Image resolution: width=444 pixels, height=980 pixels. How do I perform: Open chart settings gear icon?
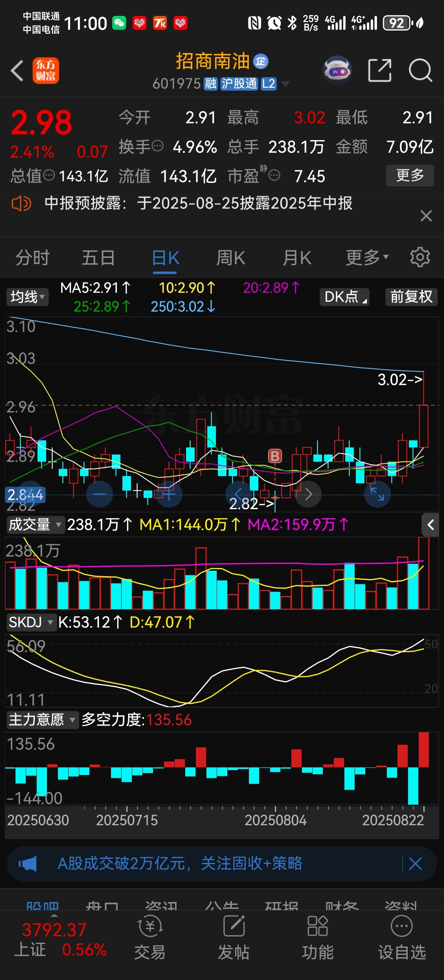(x=420, y=257)
